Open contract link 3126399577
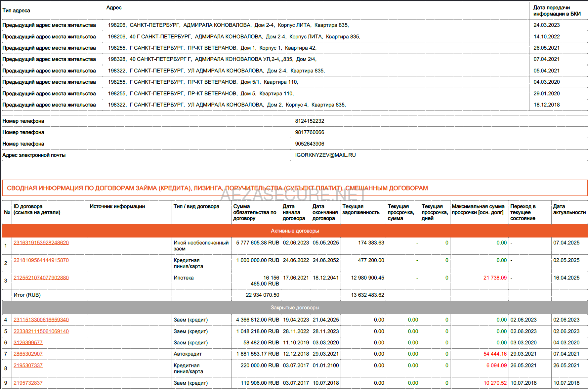This screenshot has height=389, width=588. pos(28,343)
